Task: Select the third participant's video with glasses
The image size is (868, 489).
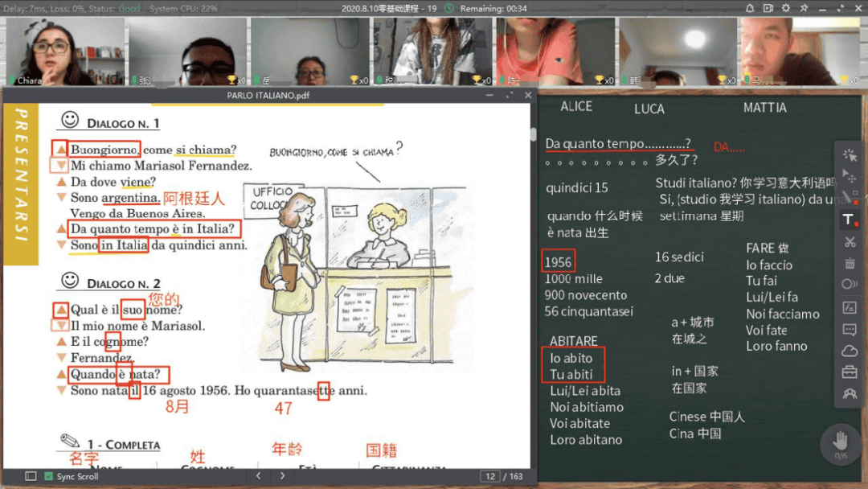Action: (x=310, y=51)
